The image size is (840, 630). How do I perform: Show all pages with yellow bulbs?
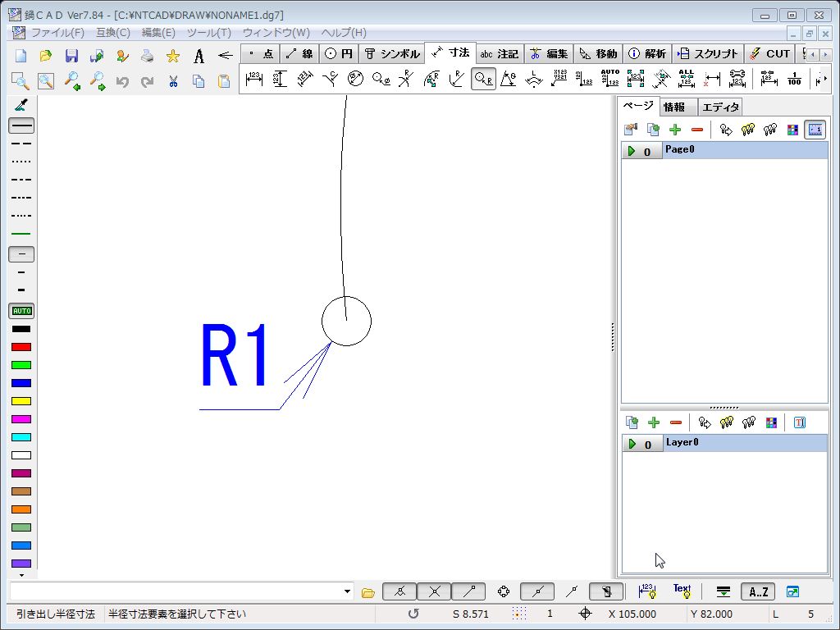click(748, 129)
